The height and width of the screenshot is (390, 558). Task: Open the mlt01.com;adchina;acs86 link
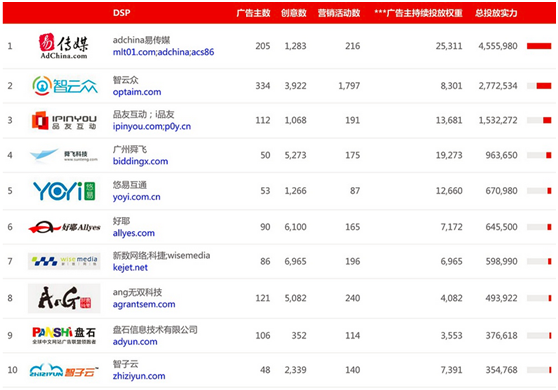pos(163,52)
